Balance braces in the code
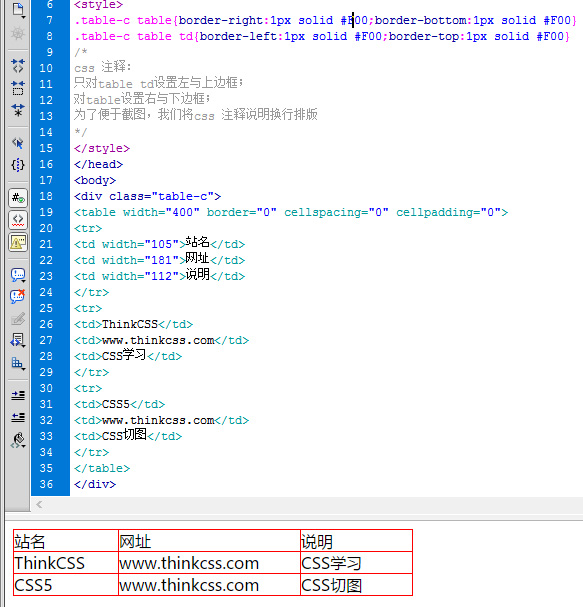This screenshot has height=607, width=583. click(x=18, y=165)
